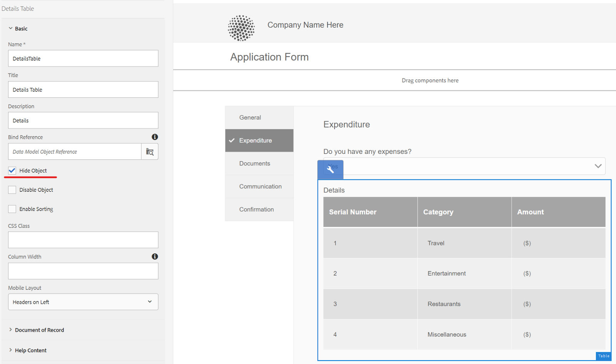Click serial number 4 cell

click(x=370, y=334)
